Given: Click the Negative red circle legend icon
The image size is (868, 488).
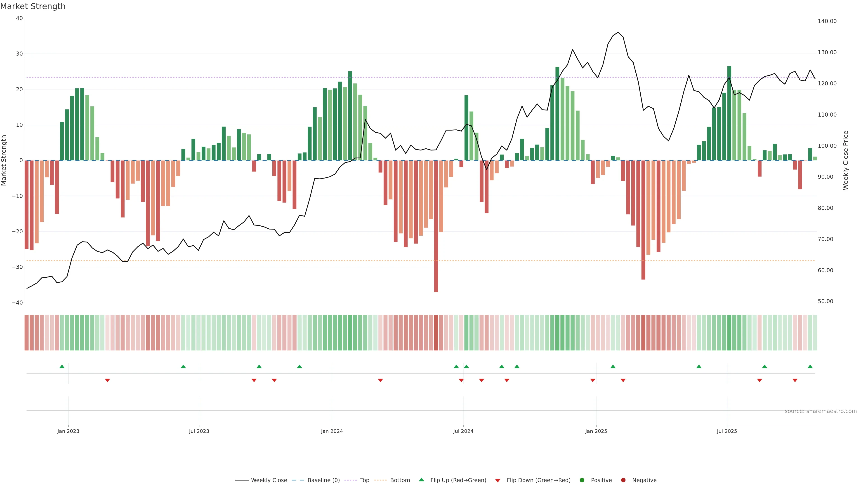Looking at the screenshot, I should [623, 480].
